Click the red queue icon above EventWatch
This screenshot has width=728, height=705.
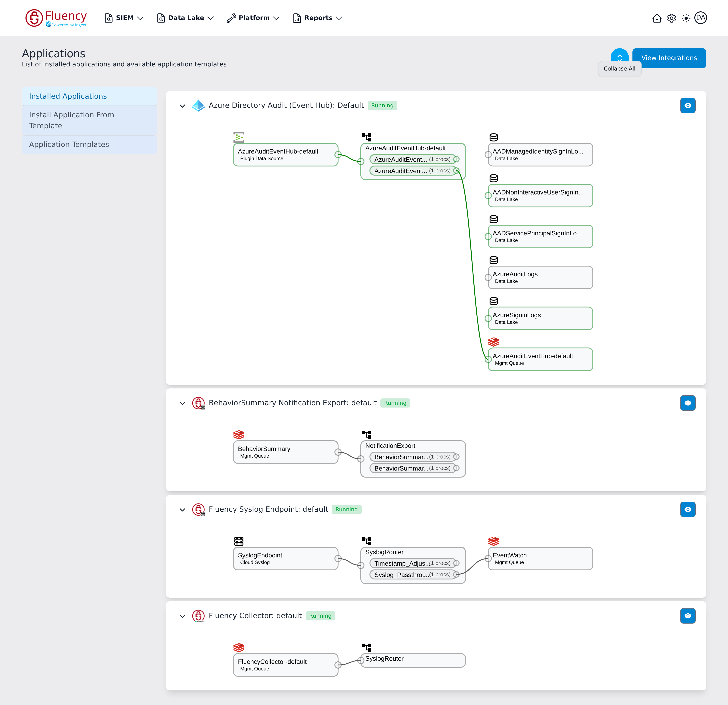tap(494, 541)
